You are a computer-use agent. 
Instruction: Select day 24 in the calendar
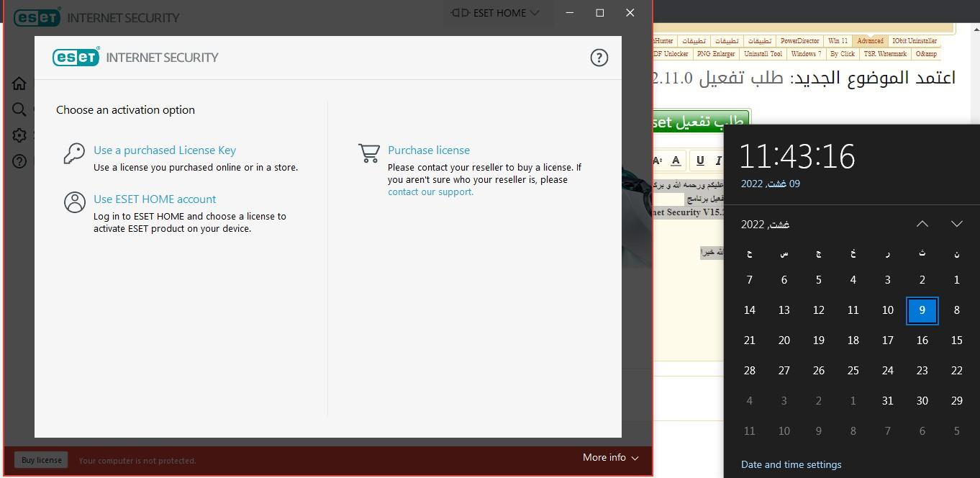(x=888, y=371)
